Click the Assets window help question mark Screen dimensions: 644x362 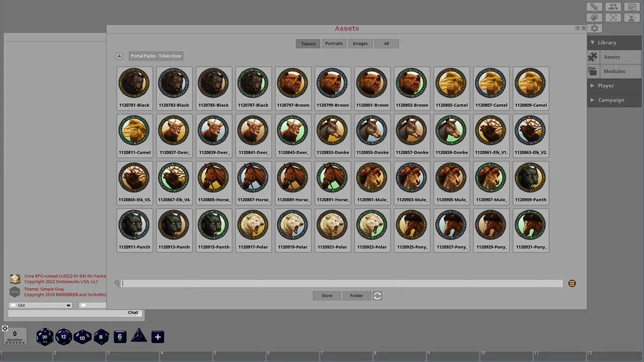tap(578, 29)
